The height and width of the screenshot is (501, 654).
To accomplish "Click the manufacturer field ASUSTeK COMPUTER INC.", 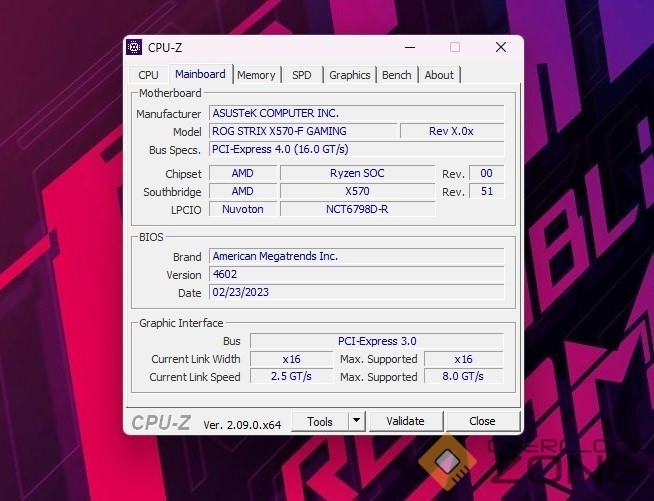I will pos(357,113).
